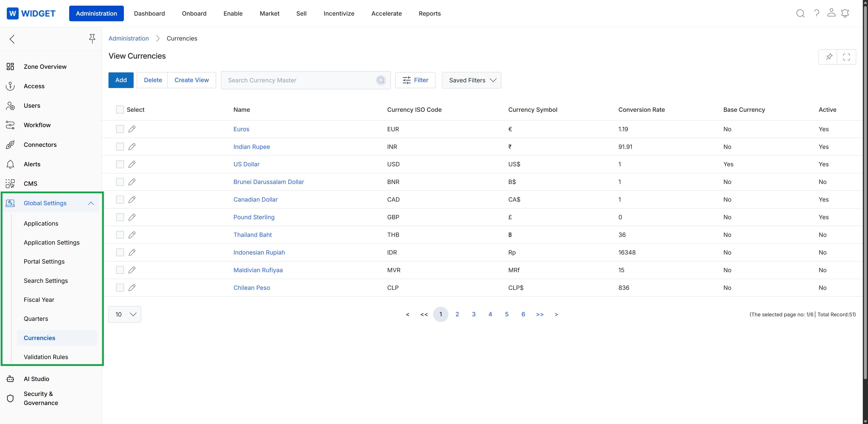The height and width of the screenshot is (424, 868).
Task: Click the Widget logo icon
Action: 12,14
